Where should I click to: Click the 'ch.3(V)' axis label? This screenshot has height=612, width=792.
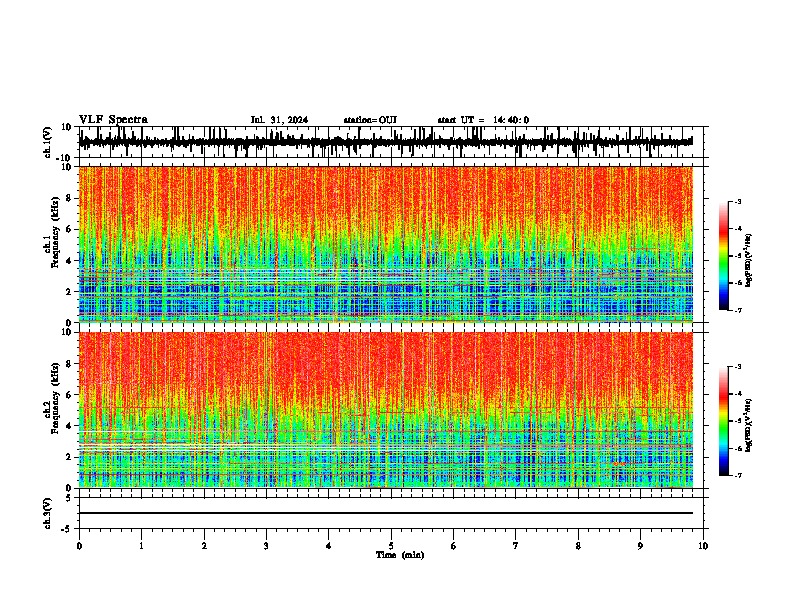(47, 513)
